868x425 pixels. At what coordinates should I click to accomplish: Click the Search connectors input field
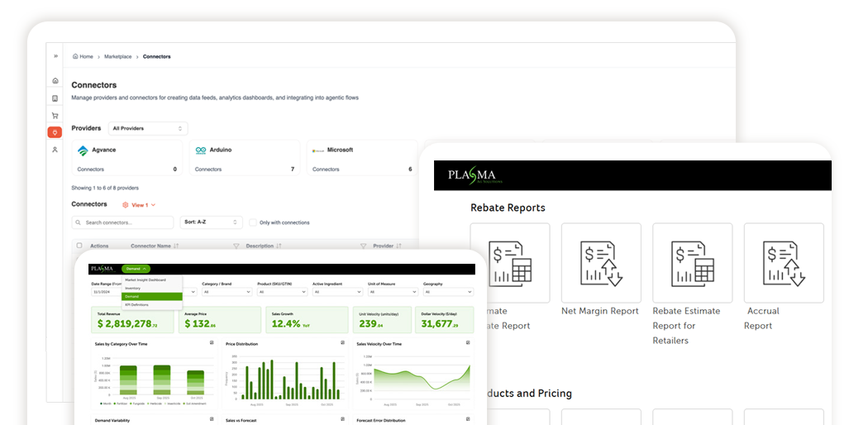122,222
